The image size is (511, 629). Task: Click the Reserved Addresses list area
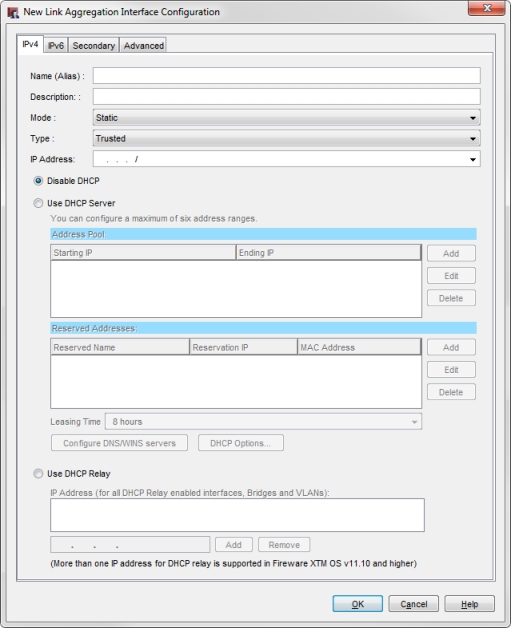(x=236, y=381)
